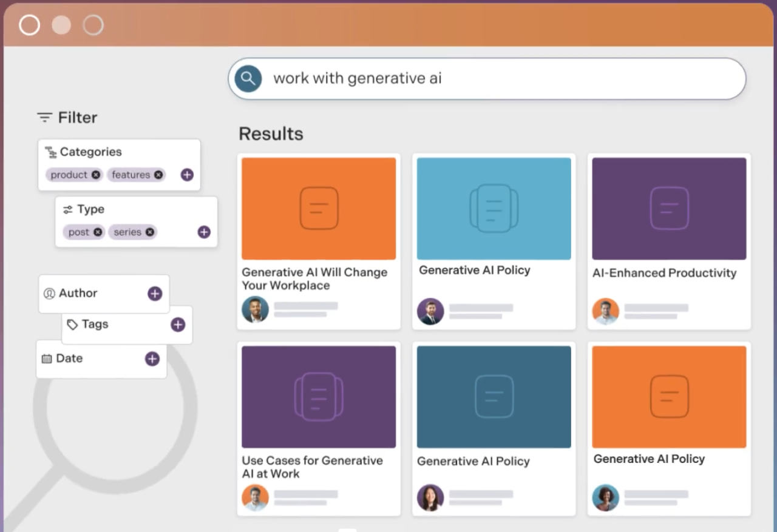This screenshot has width=777, height=532.
Task: Open the AI-Enhanced Productivity result title
Action: (x=664, y=273)
